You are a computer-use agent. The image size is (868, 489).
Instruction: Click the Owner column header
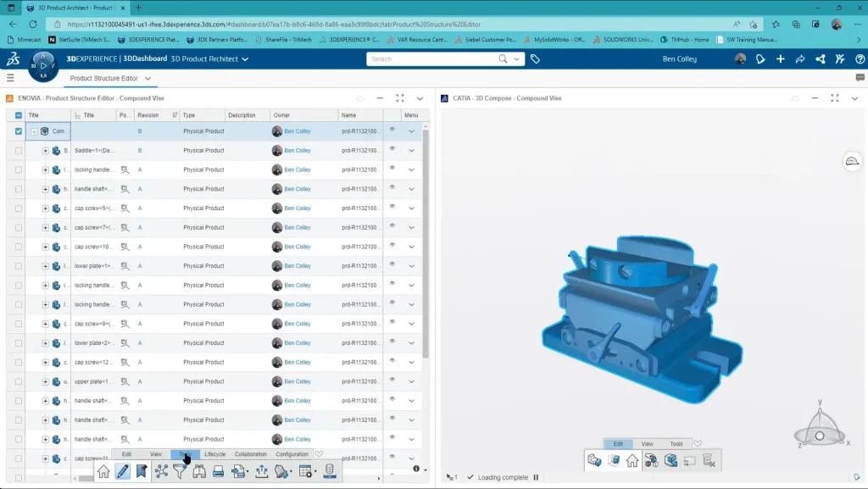point(281,115)
